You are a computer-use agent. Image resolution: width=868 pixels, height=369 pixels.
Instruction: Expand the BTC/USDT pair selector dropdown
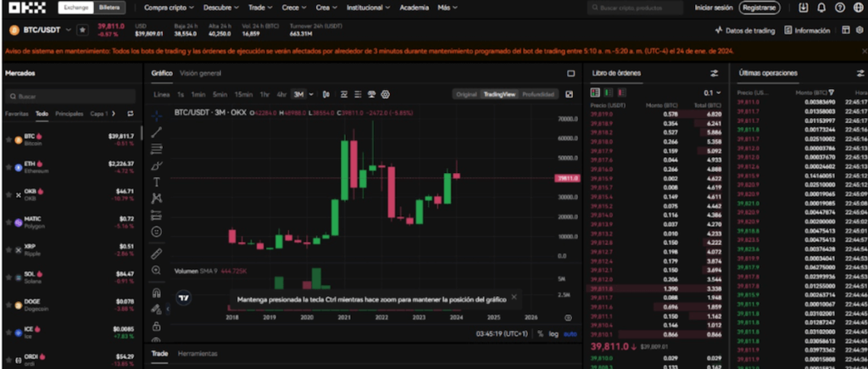(x=68, y=30)
